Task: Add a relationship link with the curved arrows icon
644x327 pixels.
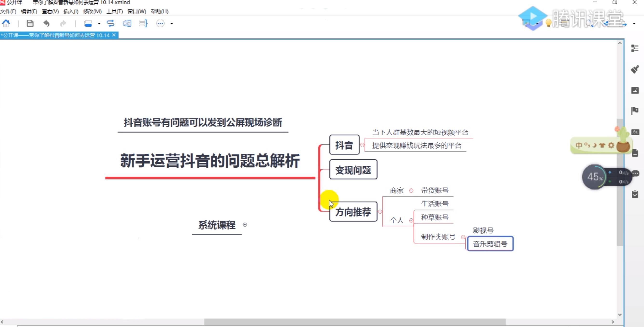Action: click(110, 24)
